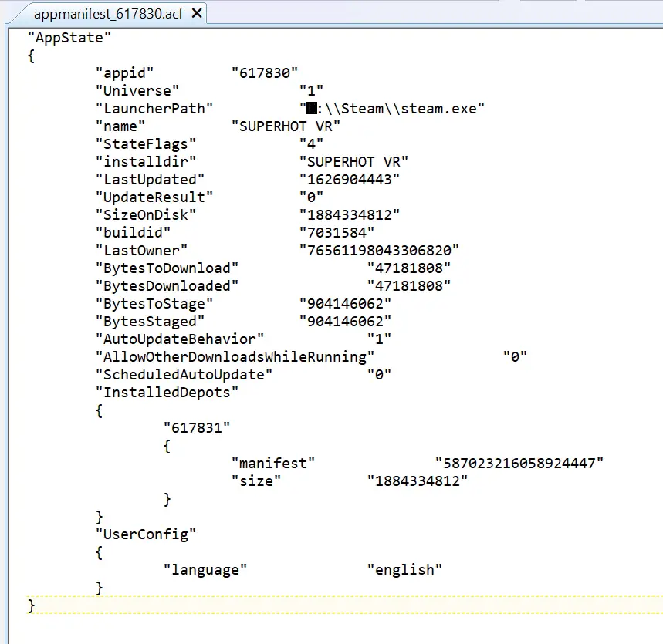Close the appmanifest_617830.acf tab
Image resolution: width=663 pixels, height=644 pixels.
(x=197, y=14)
